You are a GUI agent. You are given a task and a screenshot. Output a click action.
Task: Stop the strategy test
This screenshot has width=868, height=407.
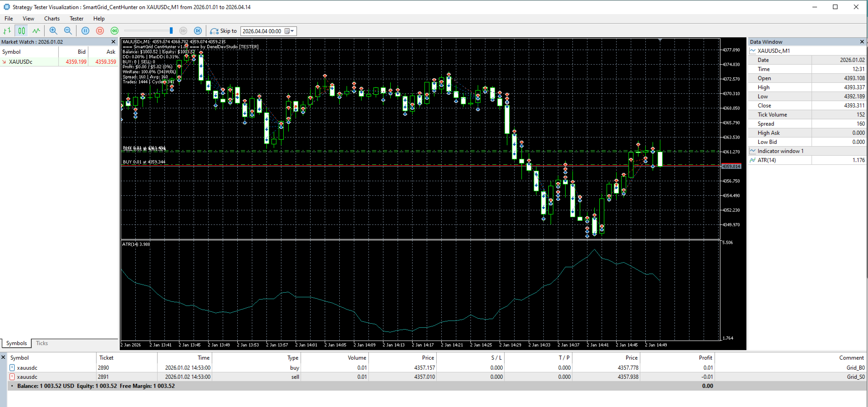(100, 31)
